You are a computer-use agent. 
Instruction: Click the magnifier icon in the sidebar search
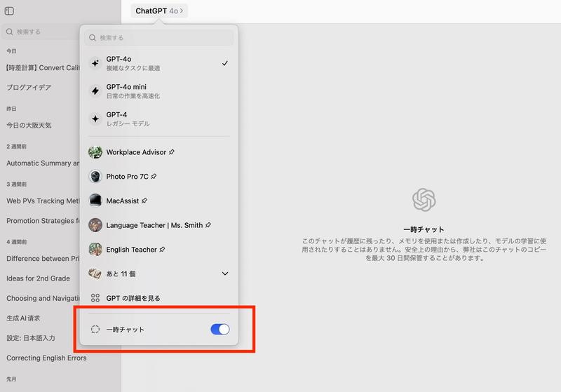10,32
